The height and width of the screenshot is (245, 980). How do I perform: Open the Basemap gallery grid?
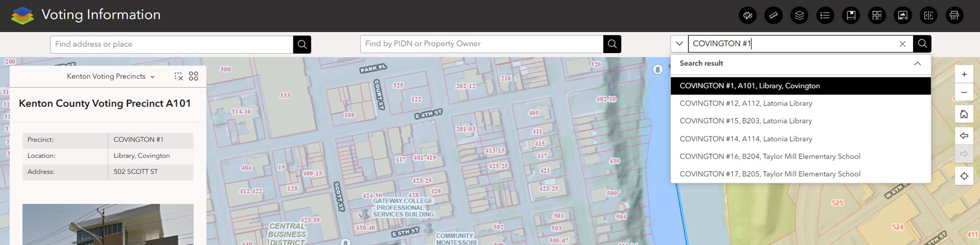pos(877,15)
